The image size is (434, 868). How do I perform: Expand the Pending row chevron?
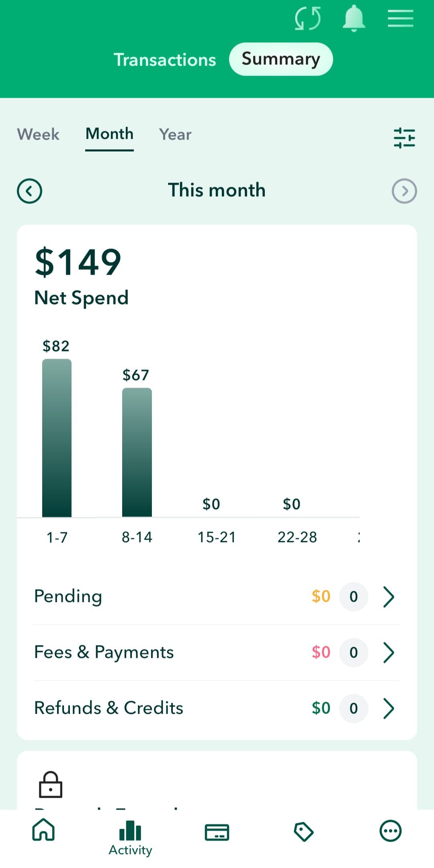coord(389,597)
